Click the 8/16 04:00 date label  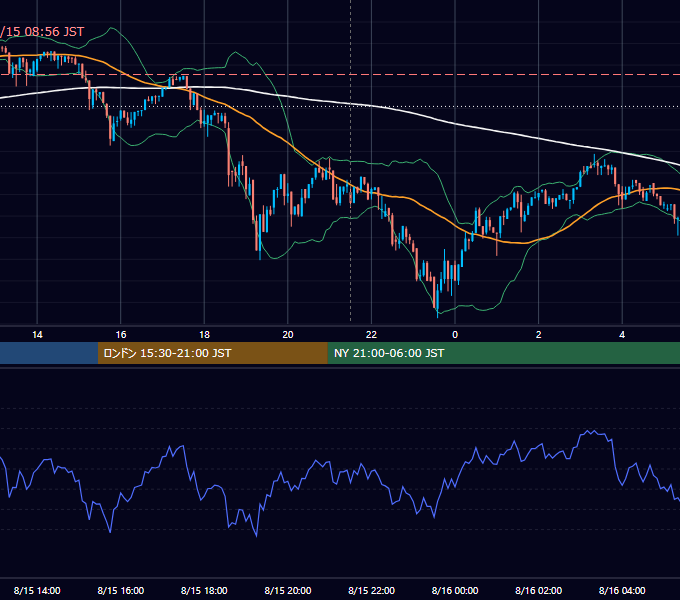click(x=622, y=590)
